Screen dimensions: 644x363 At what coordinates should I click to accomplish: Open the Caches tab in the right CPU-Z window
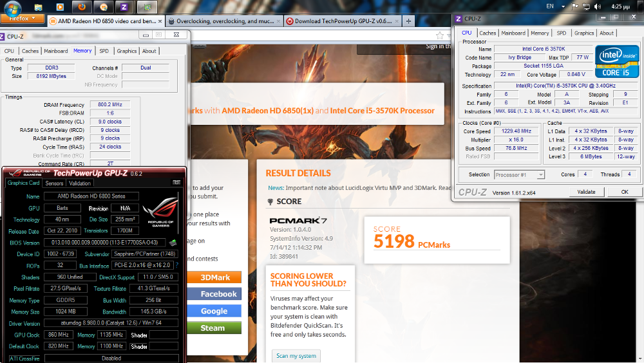pos(488,33)
